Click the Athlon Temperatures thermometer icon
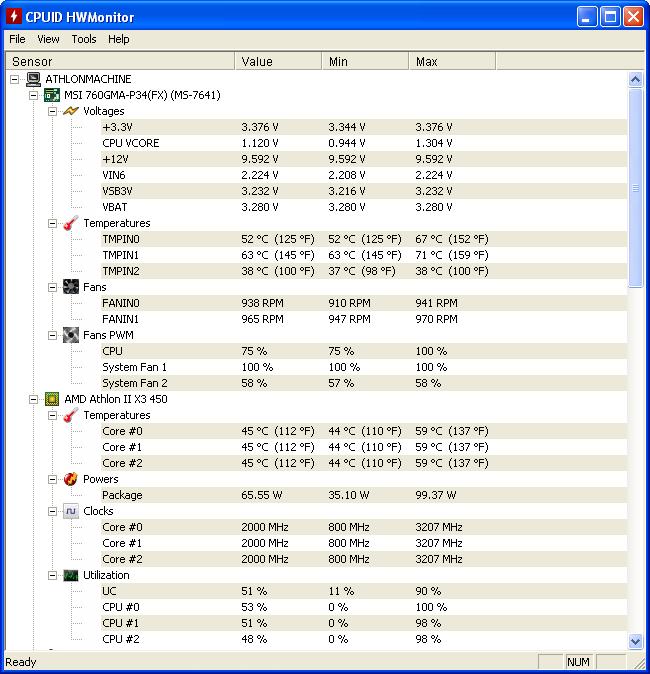The width and height of the screenshot is (650, 674). tap(71, 415)
